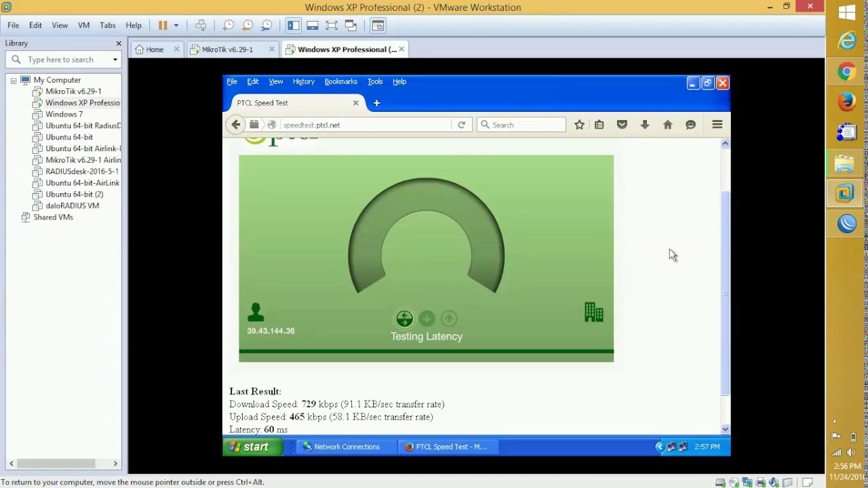Open VMware File menu
The image size is (868, 488).
click(14, 25)
